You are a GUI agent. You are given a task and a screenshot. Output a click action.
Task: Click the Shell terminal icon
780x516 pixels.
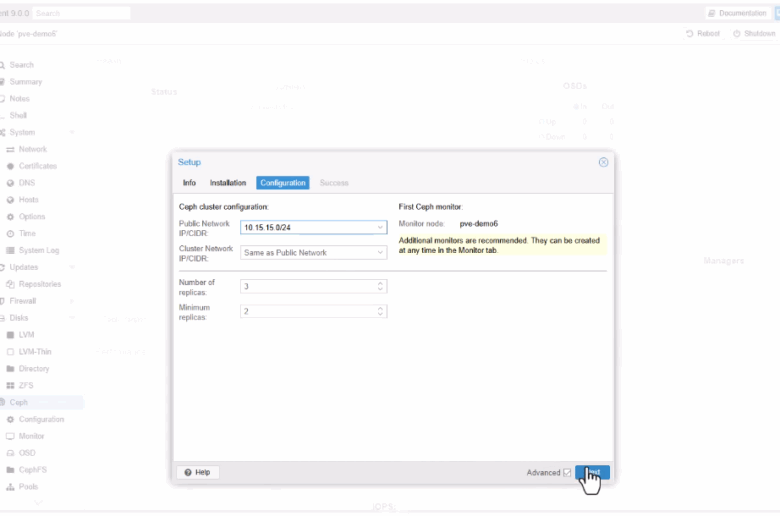coord(3,115)
